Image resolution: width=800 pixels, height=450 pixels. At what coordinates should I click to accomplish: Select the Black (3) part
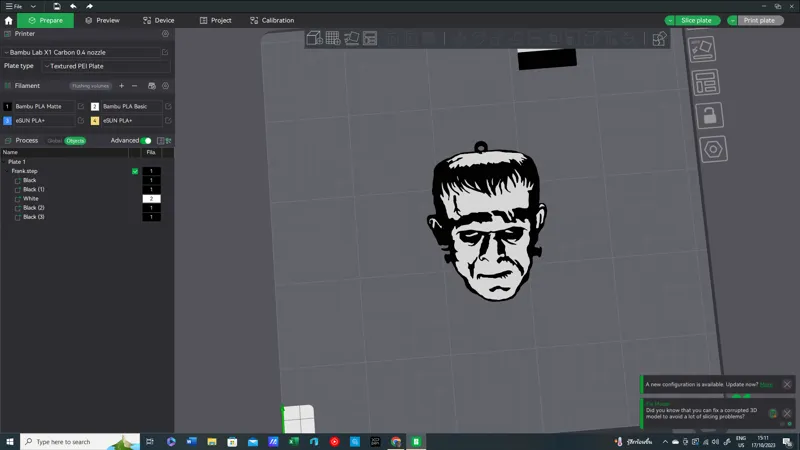(34, 217)
